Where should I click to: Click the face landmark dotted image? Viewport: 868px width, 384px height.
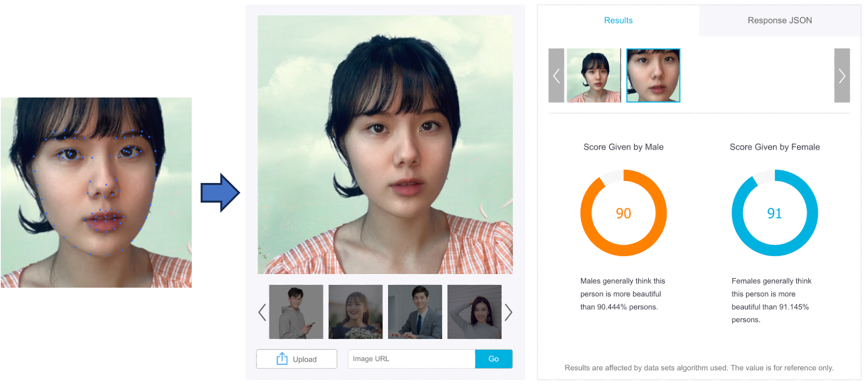click(x=96, y=193)
